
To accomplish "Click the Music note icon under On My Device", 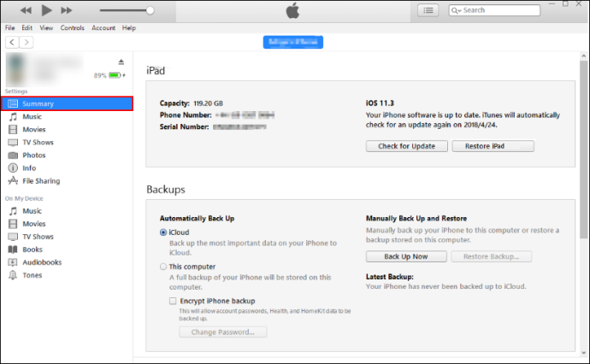I will pos(13,211).
